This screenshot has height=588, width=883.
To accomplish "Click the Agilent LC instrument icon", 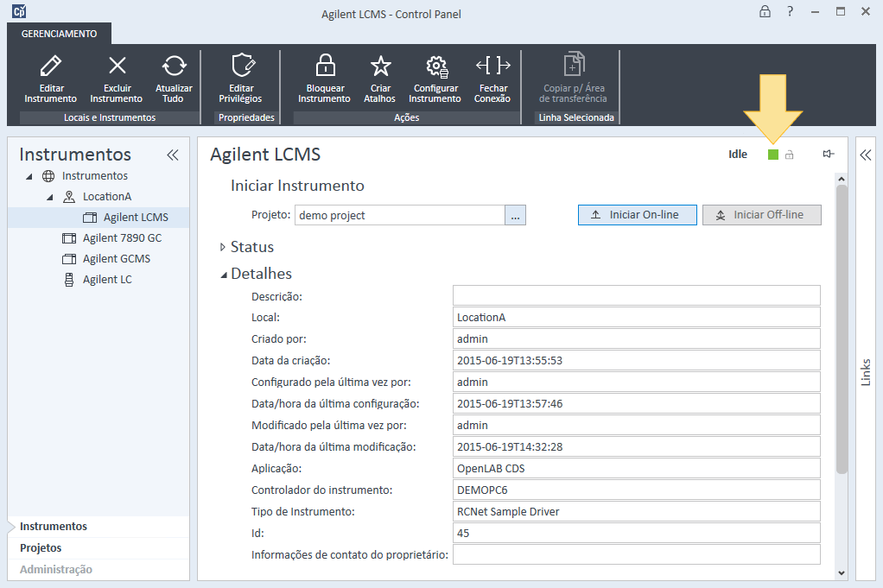I will pos(69,280).
